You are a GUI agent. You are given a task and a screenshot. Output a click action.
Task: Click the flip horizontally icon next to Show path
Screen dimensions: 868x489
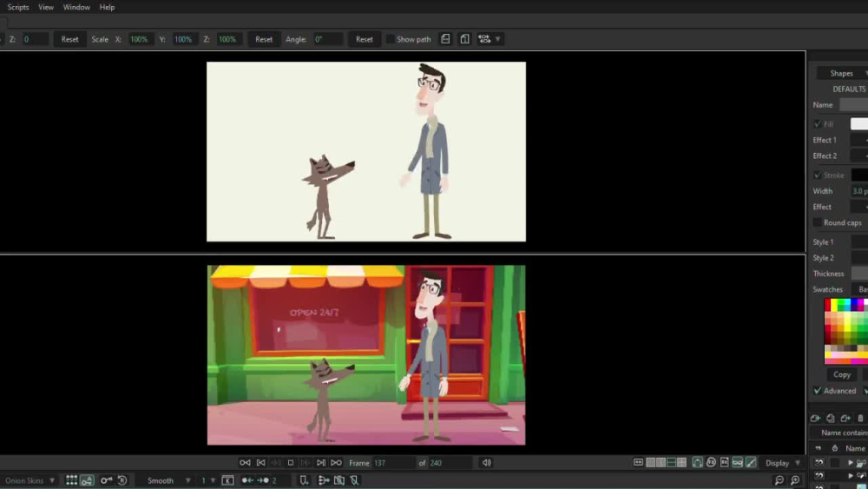pos(445,39)
